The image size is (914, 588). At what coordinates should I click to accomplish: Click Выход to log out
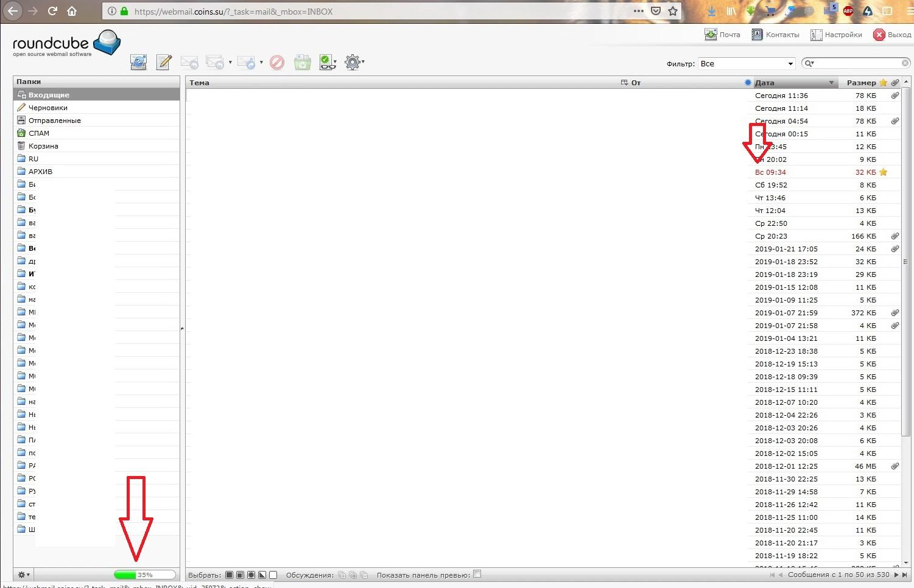point(892,35)
